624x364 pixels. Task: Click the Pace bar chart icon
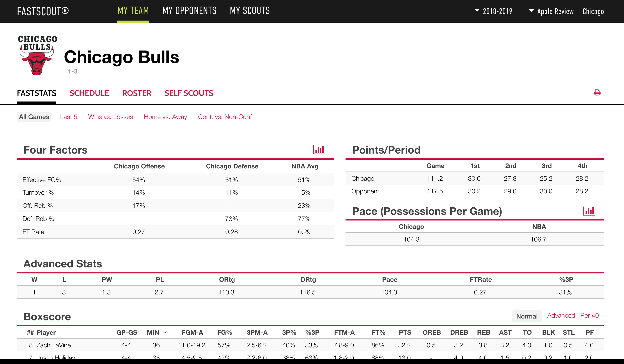click(589, 212)
